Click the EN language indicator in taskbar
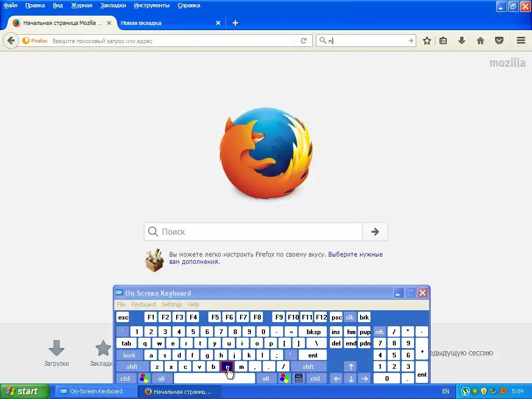532x399 pixels. pyautogui.click(x=446, y=391)
